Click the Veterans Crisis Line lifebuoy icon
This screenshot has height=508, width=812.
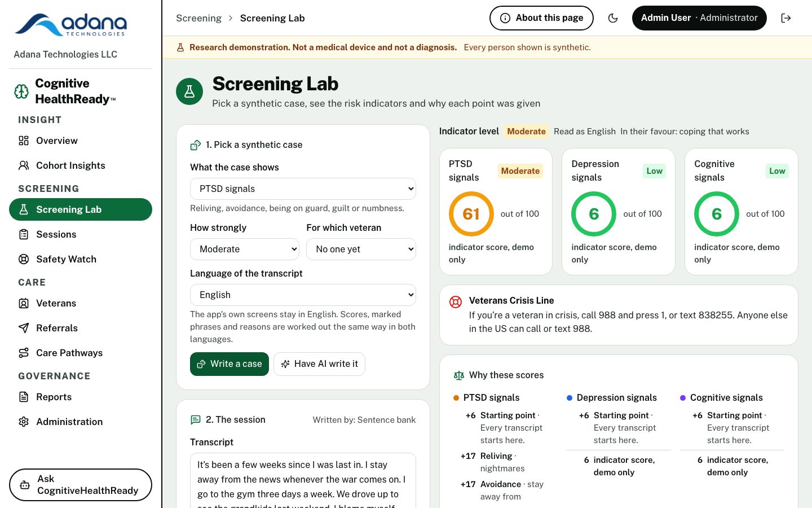[x=456, y=301]
